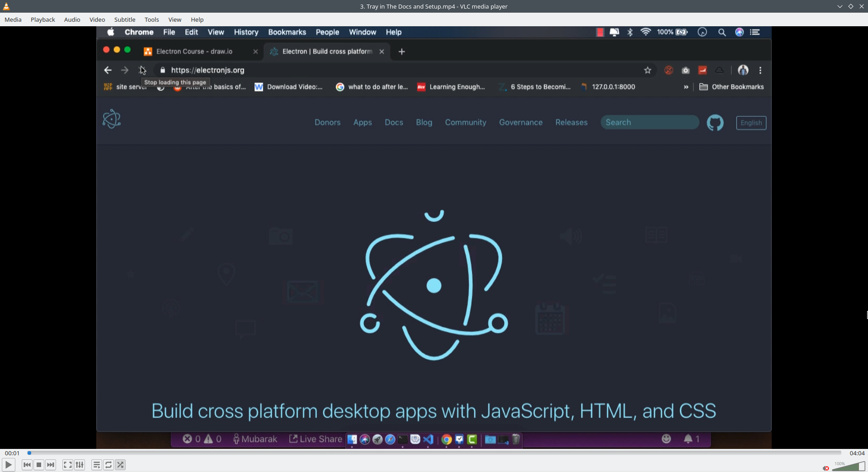The height and width of the screenshot is (472, 868).
Task: Click the Terminal icon in the dock
Action: coord(403,439)
